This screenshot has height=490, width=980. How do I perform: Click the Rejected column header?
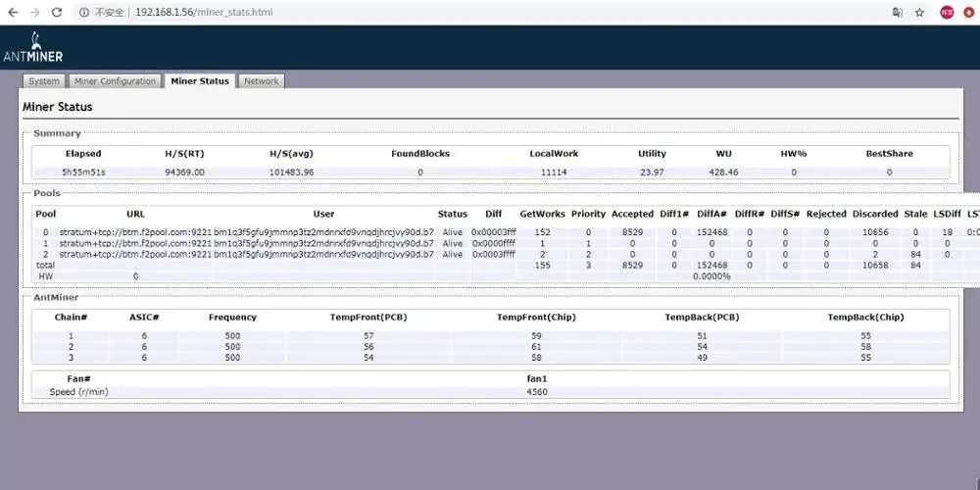point(826,214)
